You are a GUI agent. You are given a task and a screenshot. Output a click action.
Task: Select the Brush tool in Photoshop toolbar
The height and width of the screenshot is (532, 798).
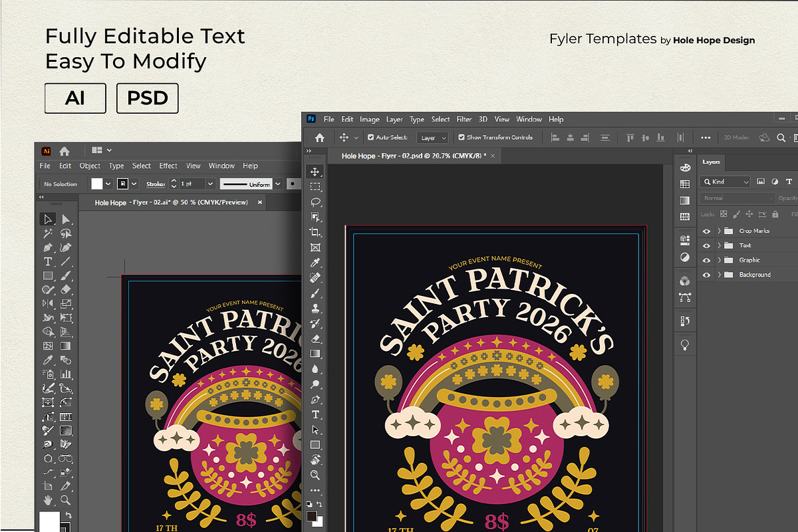pyautogui.click(x=315, y=293)
